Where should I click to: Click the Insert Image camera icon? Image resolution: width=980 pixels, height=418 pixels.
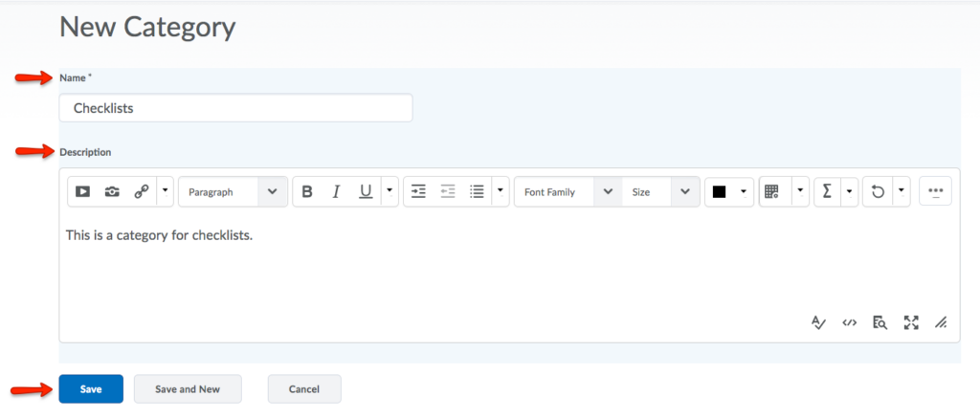click(112, 192)
